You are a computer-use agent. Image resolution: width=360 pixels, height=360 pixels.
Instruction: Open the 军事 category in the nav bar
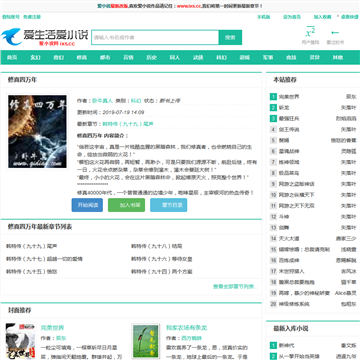pos(268,57)
